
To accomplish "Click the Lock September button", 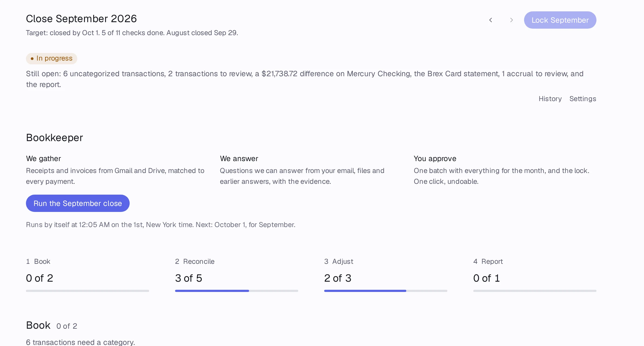I will click(x=560, y=20).
